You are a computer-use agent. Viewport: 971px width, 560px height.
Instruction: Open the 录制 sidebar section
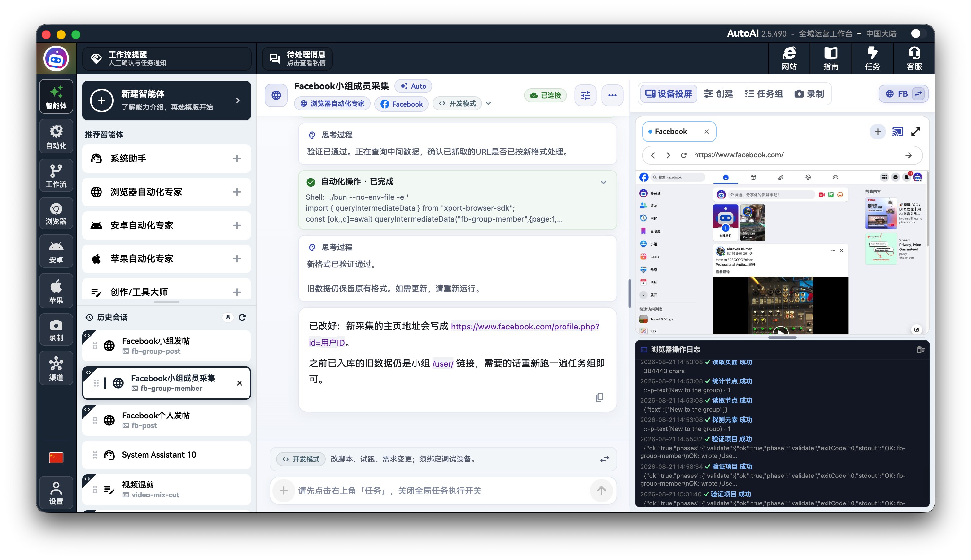[x=56, y=330]
